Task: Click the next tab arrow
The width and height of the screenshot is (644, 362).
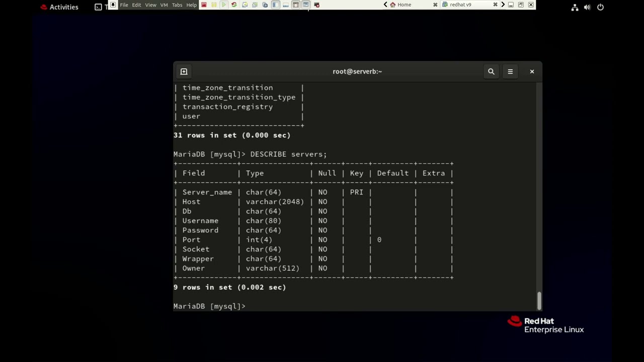Action: [x=503, y=5]
